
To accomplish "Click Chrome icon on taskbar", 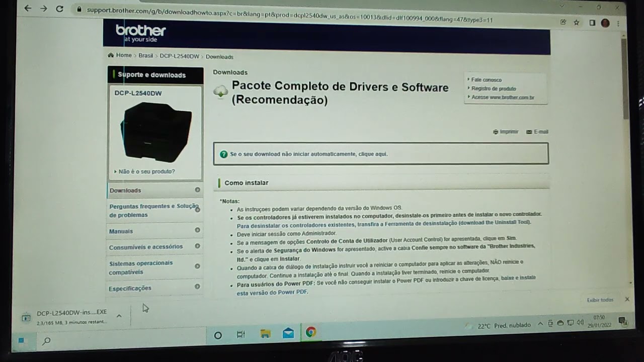I will tap(311, 332).
